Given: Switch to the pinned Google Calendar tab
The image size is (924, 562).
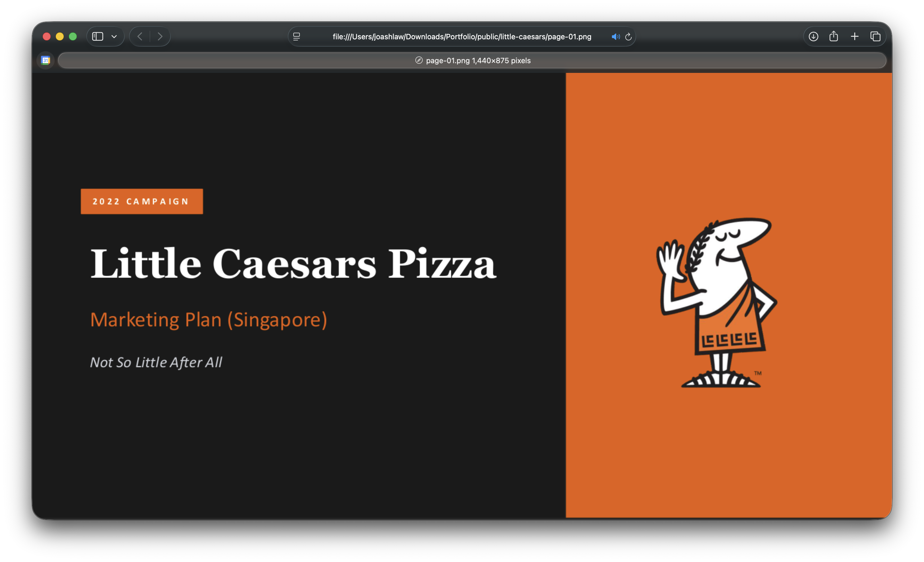Looking at the screenshot, I should (x=46, y=60).
